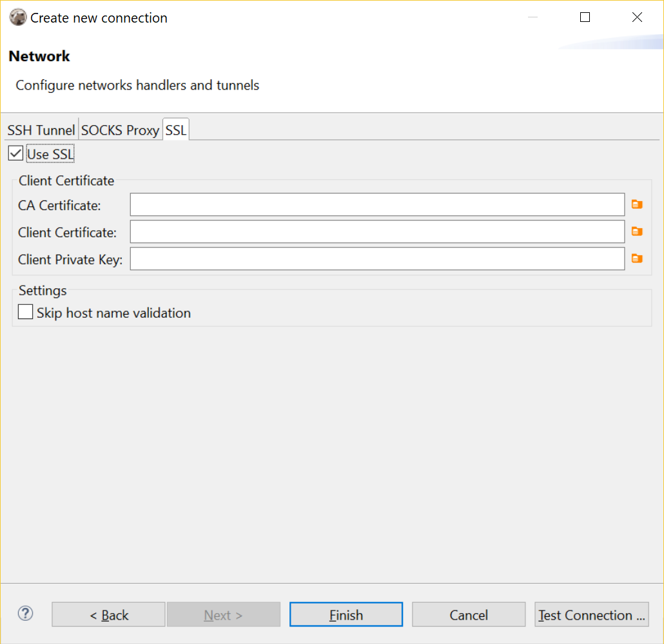The width and height of the screenshot is (664, 644).
Task: Click inside the CA Certificate input field
Action: coord(377,204)
